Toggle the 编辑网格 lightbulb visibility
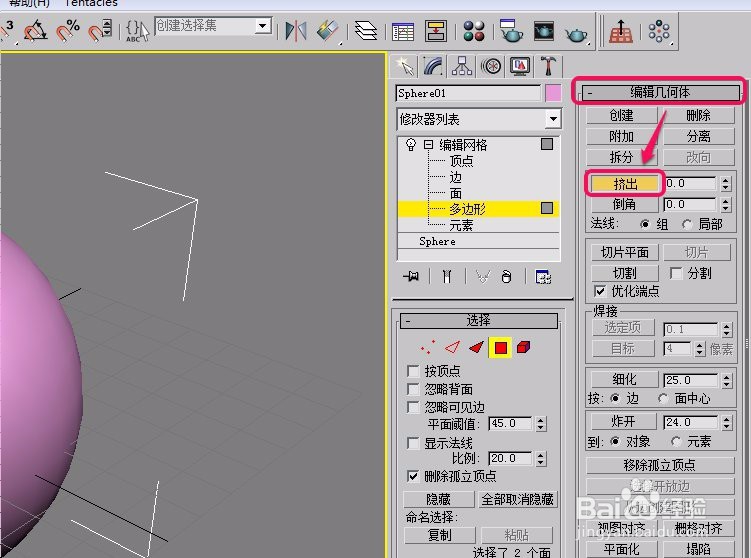Image resolution: width=751 pixels, height=558 pixels. 410,144
